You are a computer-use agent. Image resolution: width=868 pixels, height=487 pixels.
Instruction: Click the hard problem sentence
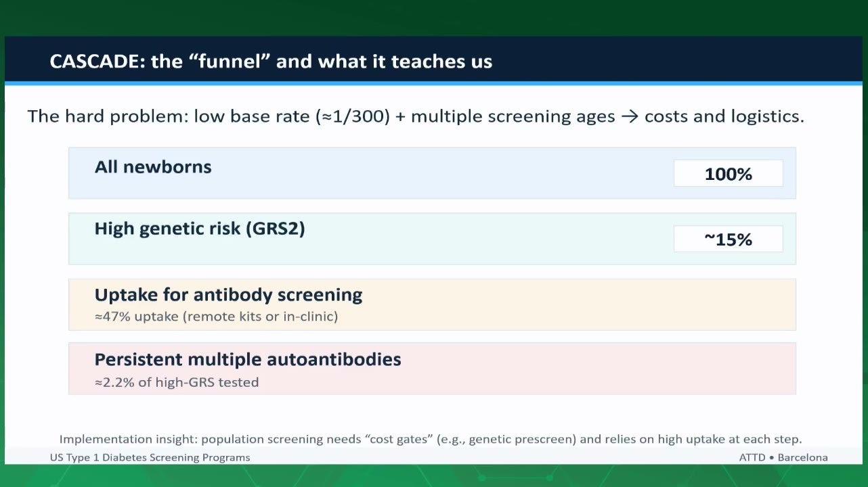coord(416,116)
